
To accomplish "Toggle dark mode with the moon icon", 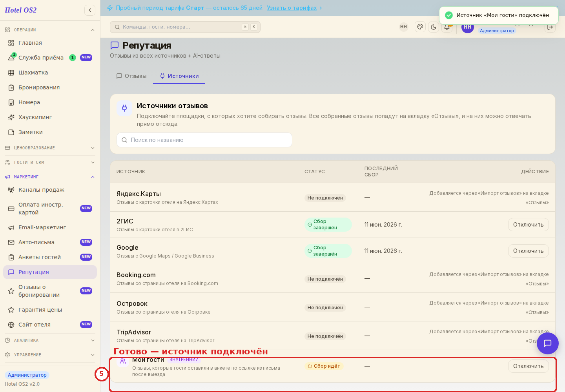I will [434, 27].
